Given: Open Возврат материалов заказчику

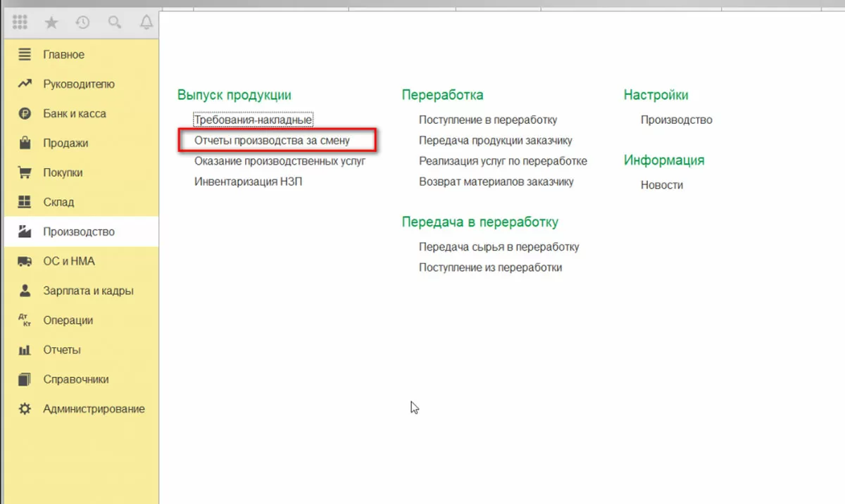Looking at the screenshot, I should click(496, 182).
